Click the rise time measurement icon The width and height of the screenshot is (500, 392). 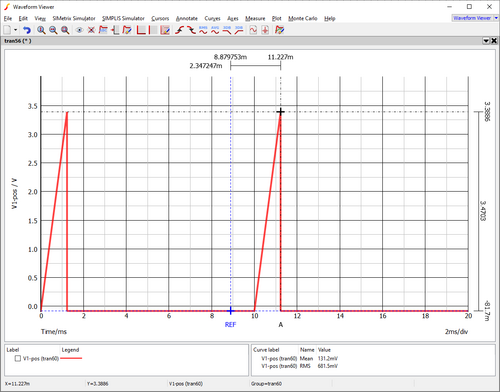(x=180, y=30)
